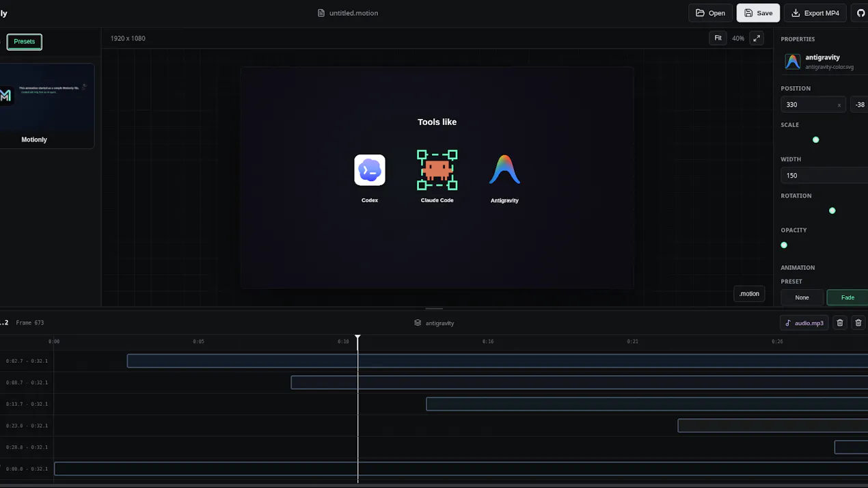Click the trash icon beside audio.mp3
Viewport: 868px width, 488px height.
click(840, 323)
